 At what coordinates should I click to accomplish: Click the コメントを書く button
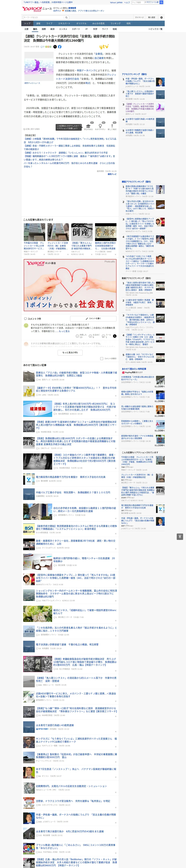pyautogui.click(x=93, y=318)
